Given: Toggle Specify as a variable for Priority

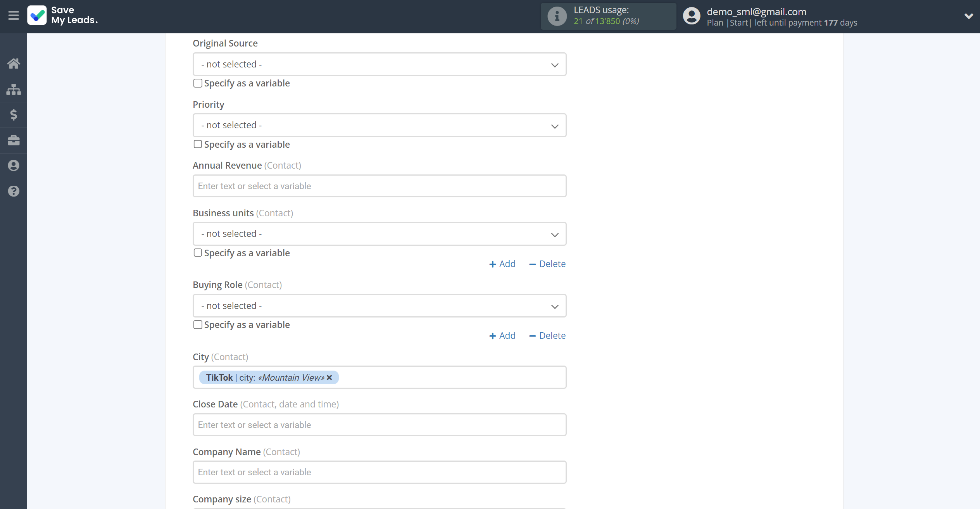Looking at the screenshot, I should coord(197,144).
